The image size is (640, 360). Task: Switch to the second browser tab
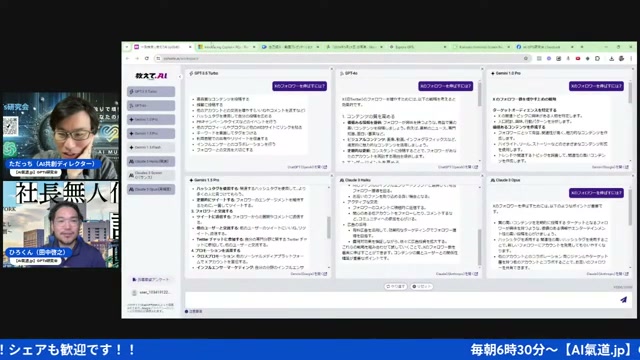(226, 47)
